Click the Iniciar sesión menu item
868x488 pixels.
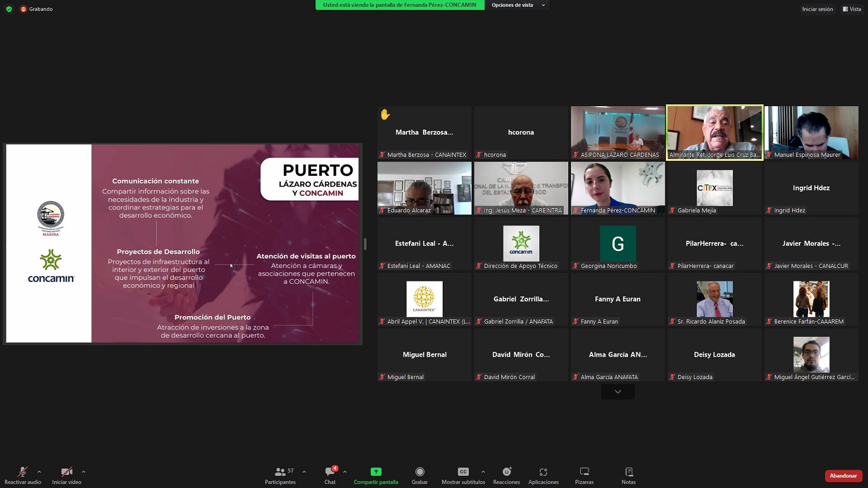point(817,9)
